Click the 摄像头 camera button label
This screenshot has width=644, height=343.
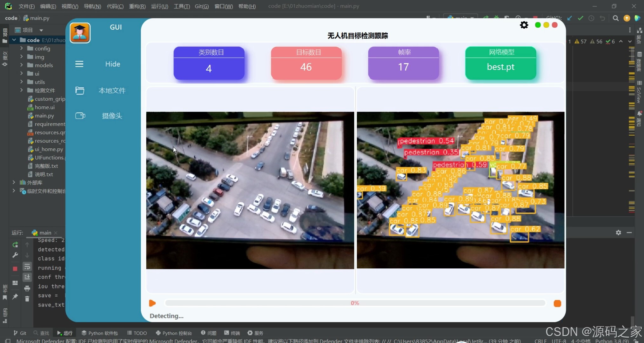click(112, 116)
